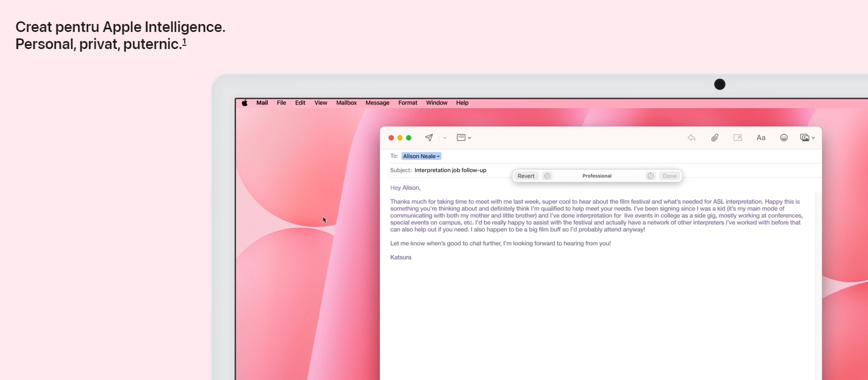Expand the Alison Neale recipient dropdown
This screenshot has width=868, height=380.
[x=438, y=156]
